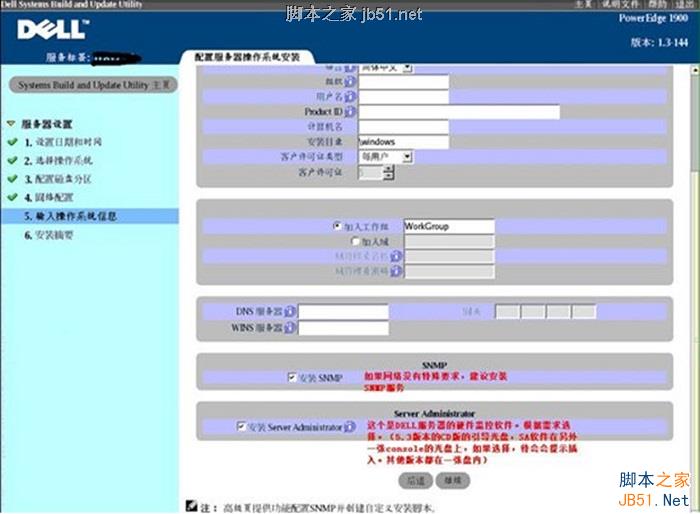
Task: Click the Product ID input field
Action: (459, 112)
